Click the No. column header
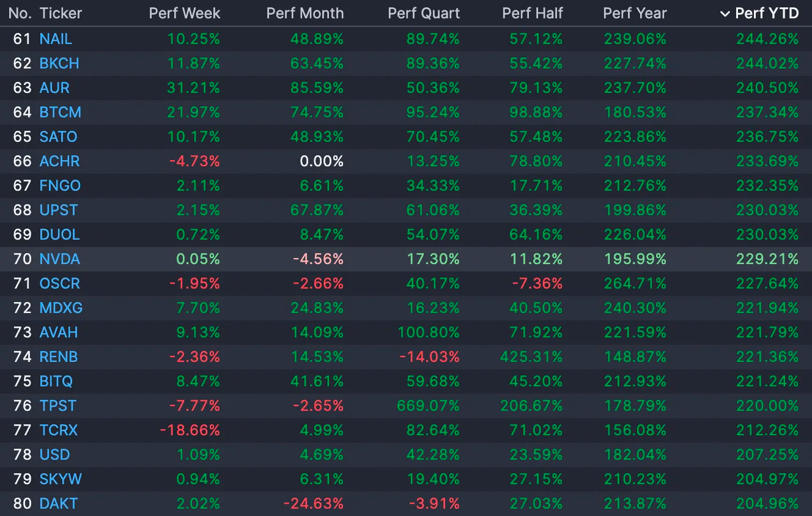The image size is (812, 516). tap(20, 13)
